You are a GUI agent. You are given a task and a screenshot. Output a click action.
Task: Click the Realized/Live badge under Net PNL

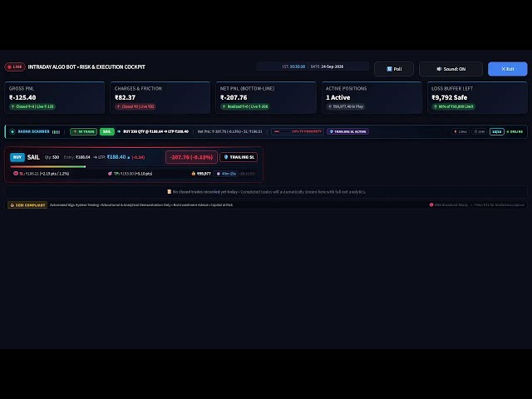click(x=245, y=106)
